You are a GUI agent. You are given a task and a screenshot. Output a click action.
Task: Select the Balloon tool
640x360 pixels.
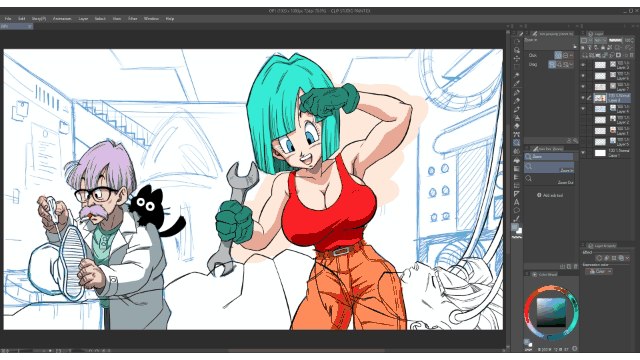point(517,211)
